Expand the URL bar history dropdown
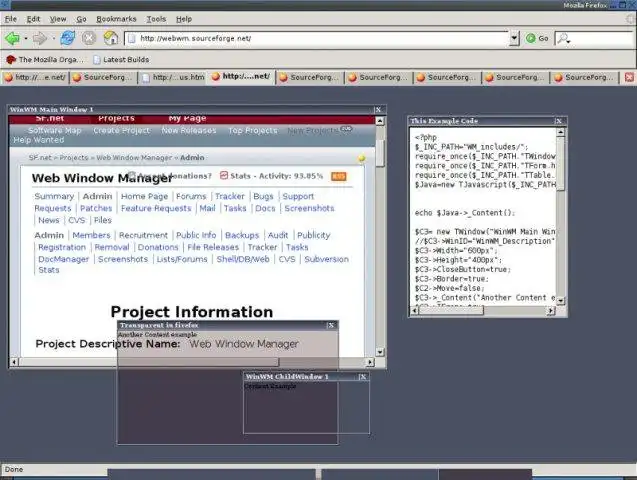The width and height of the screenshot is (637, 480). (x=514, y=39)
